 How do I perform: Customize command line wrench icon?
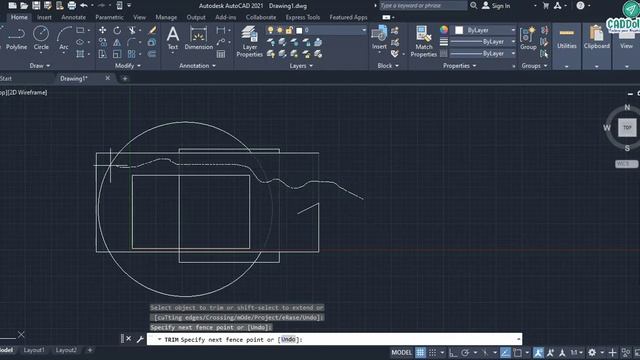pyautogui.click(x=140, y=339)
